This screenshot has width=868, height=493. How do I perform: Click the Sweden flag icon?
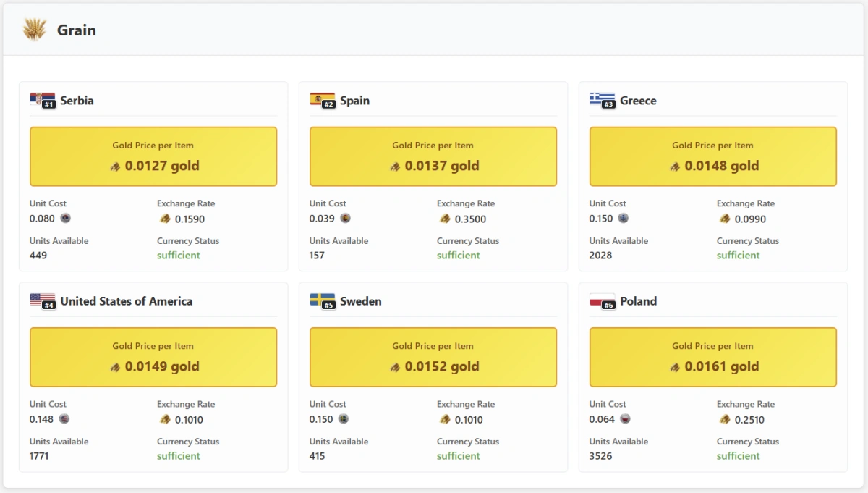(x=322, y=300)
